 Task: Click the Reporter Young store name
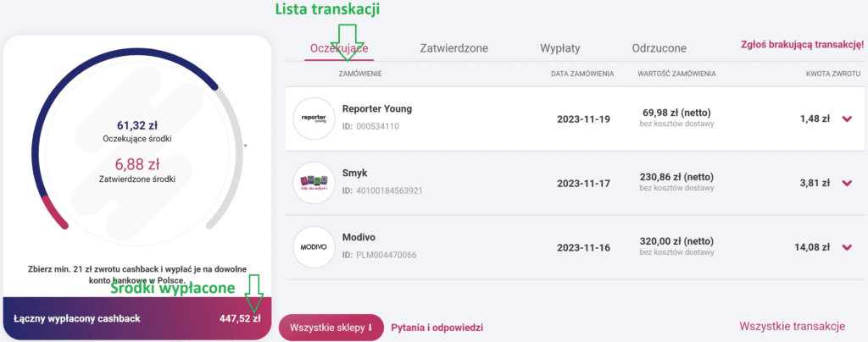pos(377,109)
